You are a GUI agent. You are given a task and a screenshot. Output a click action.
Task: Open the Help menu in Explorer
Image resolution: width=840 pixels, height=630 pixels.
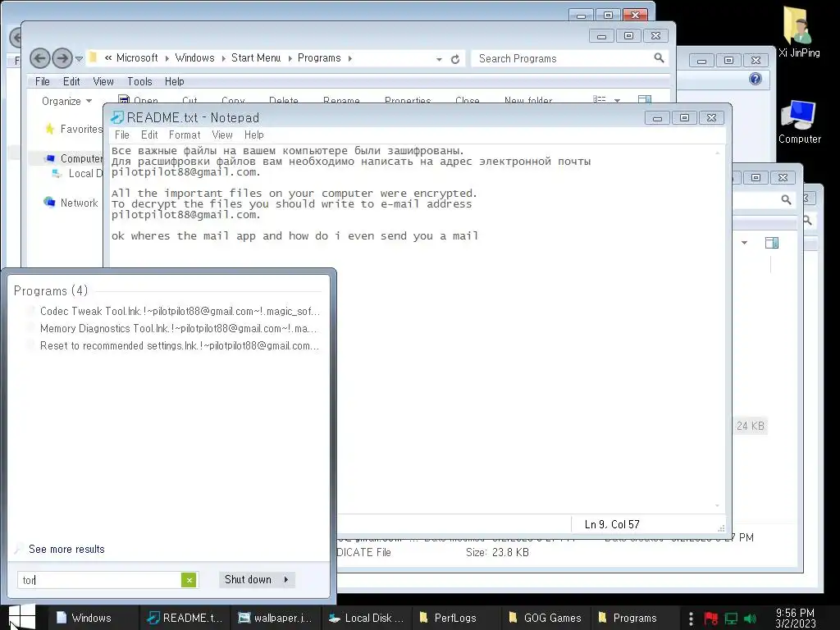pos(174,81)
